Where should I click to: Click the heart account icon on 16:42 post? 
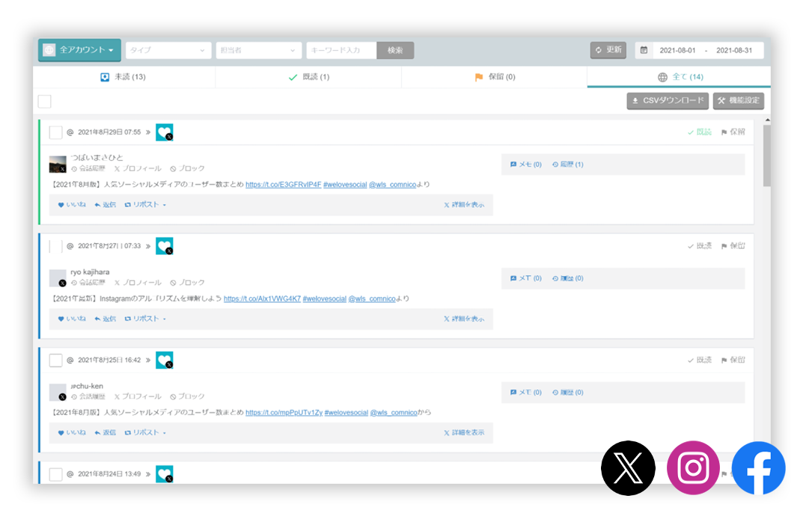(x=165, y=360)
